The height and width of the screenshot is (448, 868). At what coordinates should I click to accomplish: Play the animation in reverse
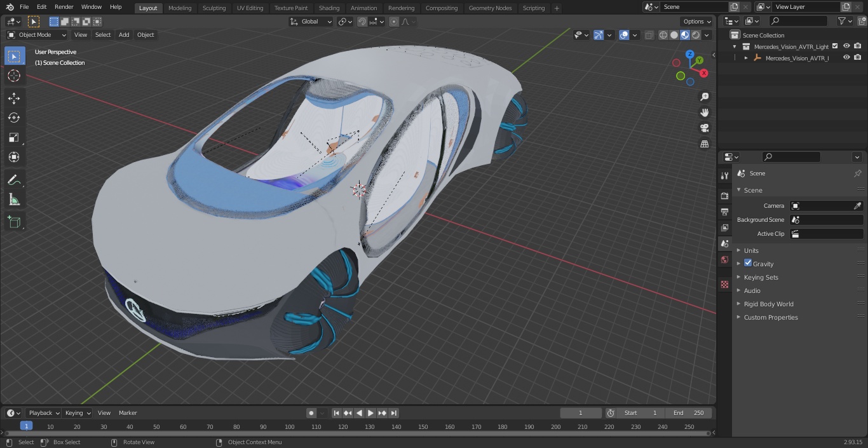(360, 413)
